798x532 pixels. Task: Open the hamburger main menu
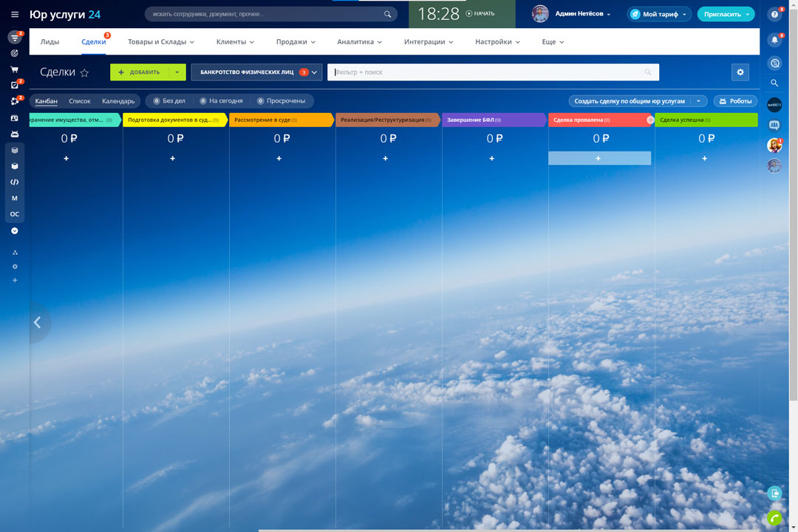tap(15, 14)
